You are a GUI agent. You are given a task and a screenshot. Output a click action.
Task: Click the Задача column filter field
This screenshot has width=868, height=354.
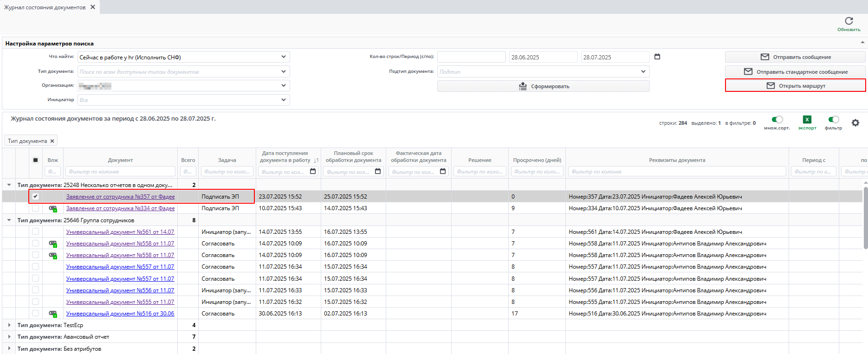(x=227, y=172)
